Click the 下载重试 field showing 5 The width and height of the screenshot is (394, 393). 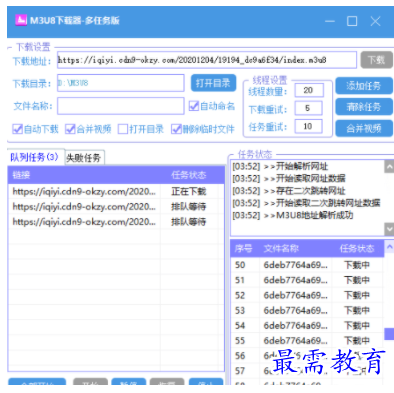click(x=309, y=108)
